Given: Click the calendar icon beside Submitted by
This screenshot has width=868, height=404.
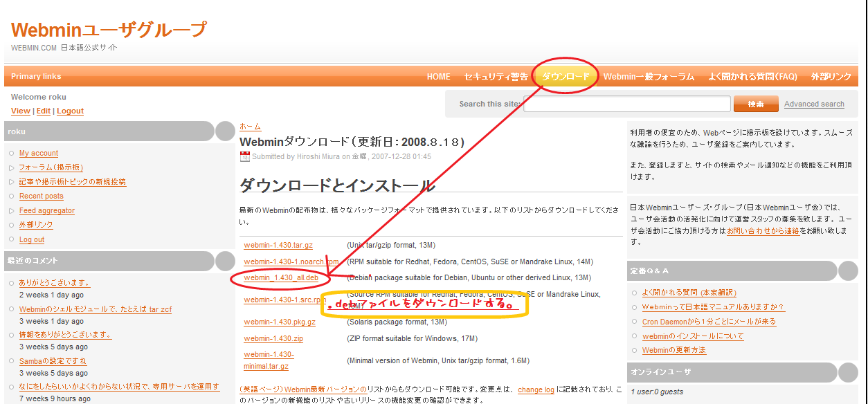Looking at the screenshot, I should pyautogui.click(x=244, y=156).
